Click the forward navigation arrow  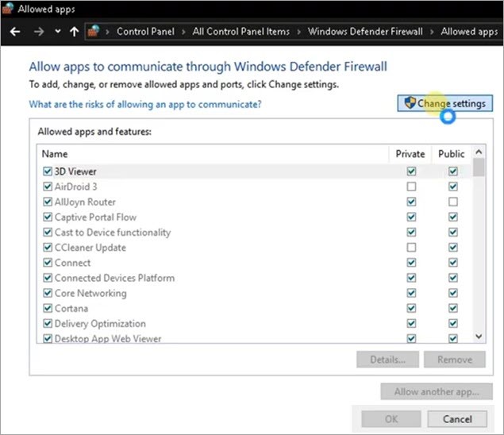coord(39,32)
